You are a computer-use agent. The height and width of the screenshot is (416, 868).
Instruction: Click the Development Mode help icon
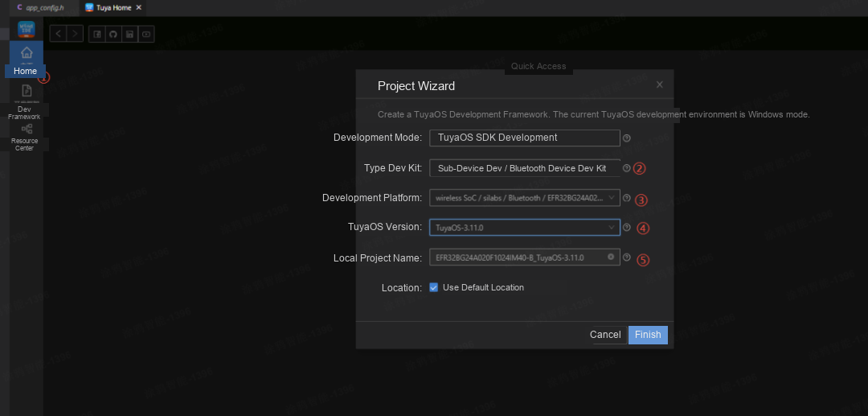(x=627, y=138)
